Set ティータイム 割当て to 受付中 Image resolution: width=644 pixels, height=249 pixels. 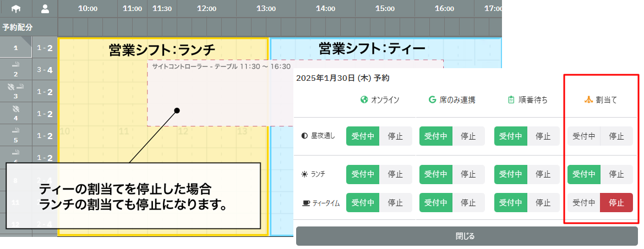583,203
